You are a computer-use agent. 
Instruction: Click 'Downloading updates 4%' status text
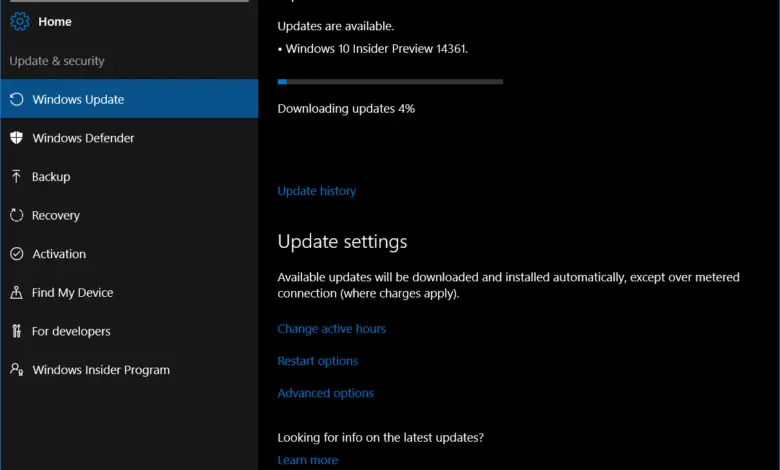pyautogui.click(x=346, y=108)
